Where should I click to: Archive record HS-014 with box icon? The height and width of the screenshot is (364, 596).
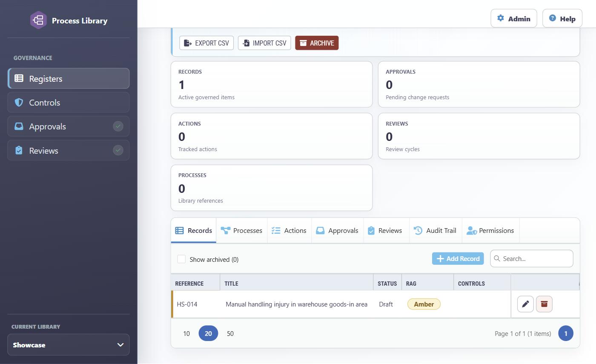544,304
